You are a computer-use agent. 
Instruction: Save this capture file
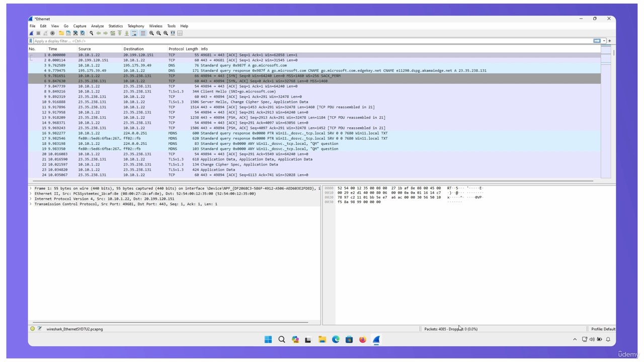[68, 33]
